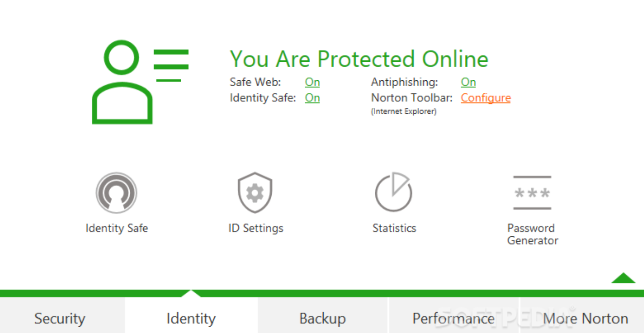Open the Backup tab
Image resolution: width=644 pixels, height=333 pixels.
tap(322, 318)
